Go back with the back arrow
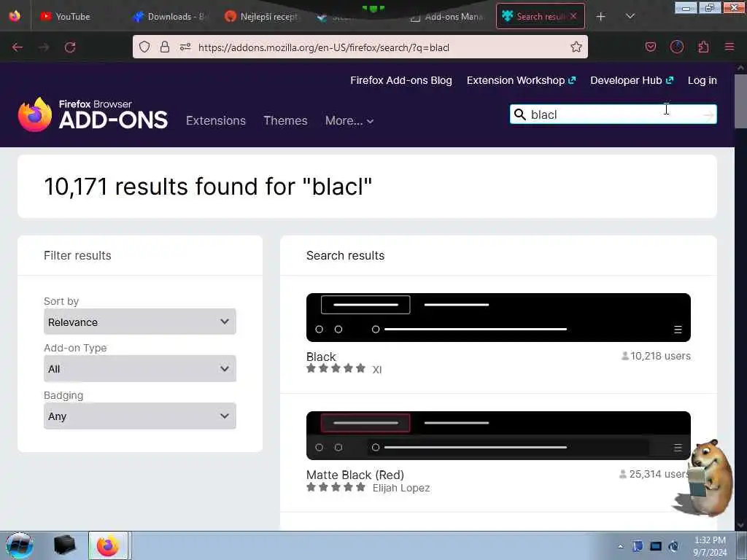The width and height of the screenshot is (747, 560). [18, 47]
